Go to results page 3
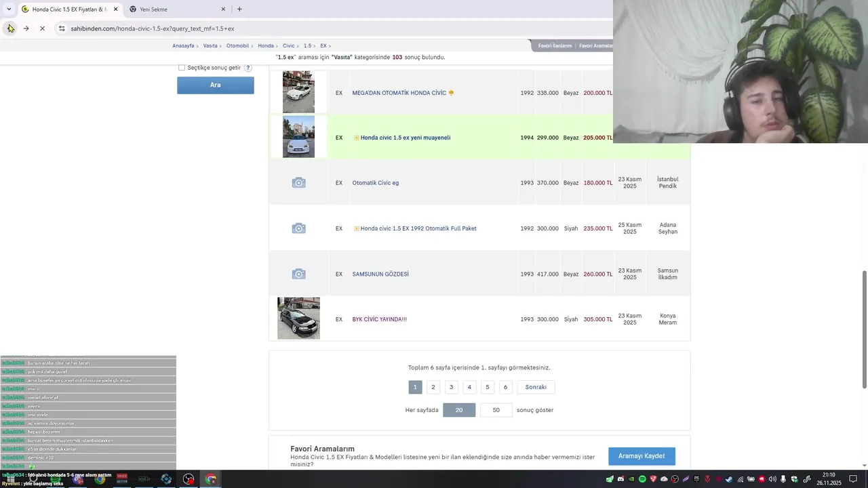868x488 pixels. click(451, 387)
